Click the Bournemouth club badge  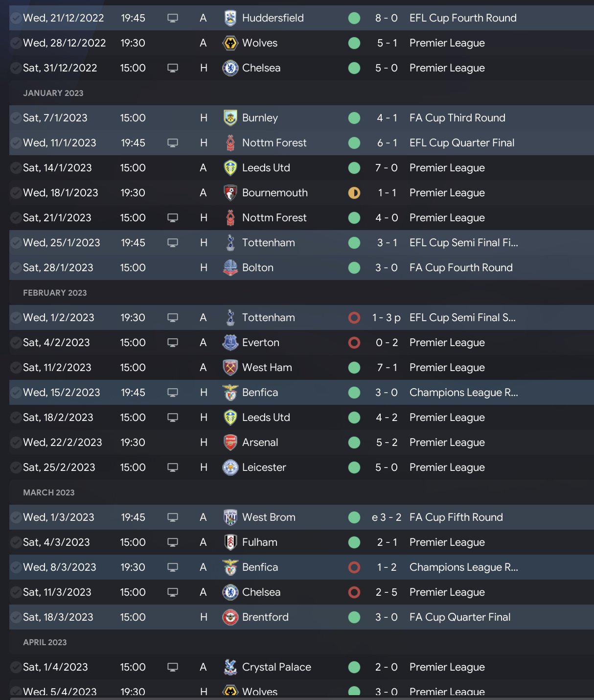click(230, 193)
